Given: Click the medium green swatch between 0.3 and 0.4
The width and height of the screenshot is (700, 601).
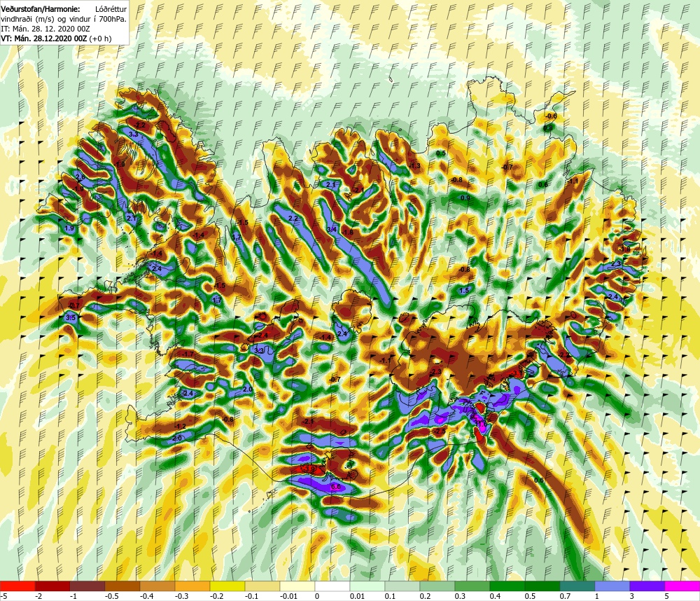Looking at the screenshot, I should coord(472,586).
